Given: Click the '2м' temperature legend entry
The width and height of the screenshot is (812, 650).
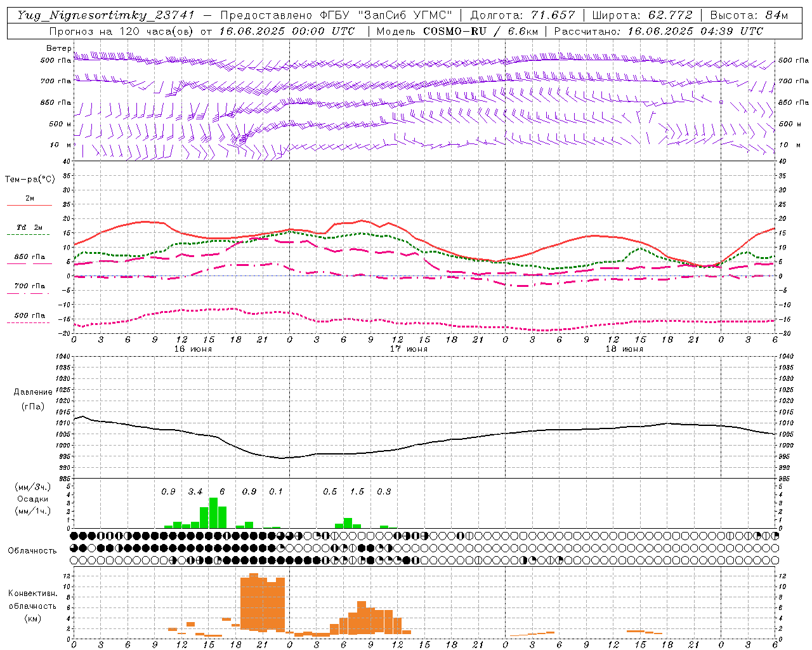Looking at the screenshot, I should click(30, 198).
